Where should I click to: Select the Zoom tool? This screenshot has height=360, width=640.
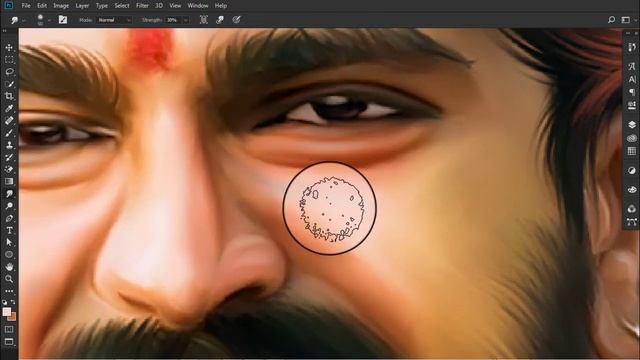[9, 279]
